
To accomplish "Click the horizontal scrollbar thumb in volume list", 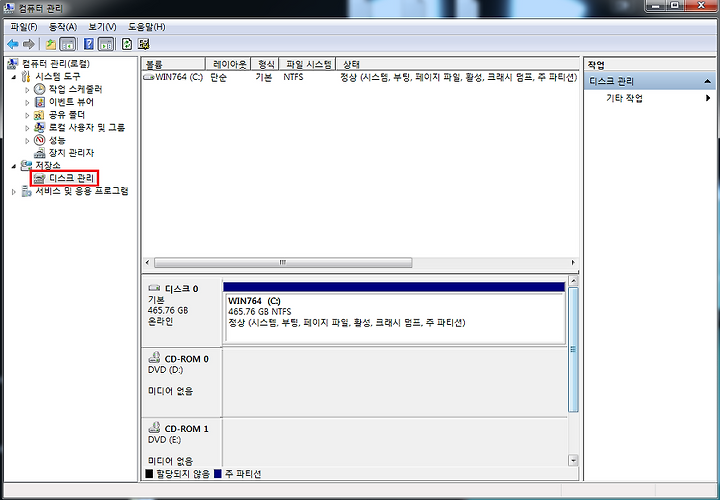I will [283, 263].
